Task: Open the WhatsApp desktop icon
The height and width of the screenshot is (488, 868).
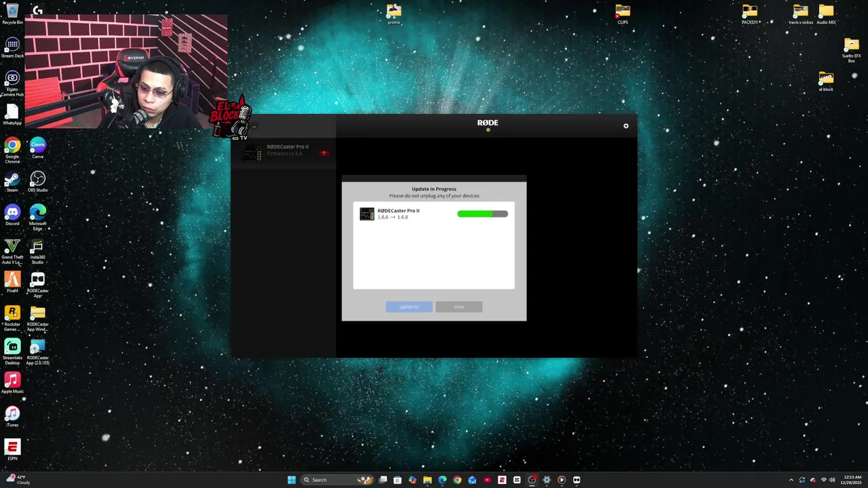Action: point(12,114)
